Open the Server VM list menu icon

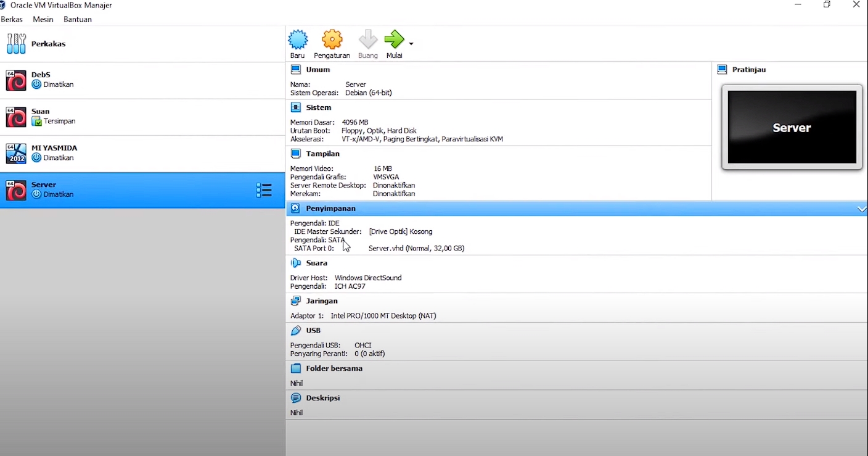click(x=264, y=190)
